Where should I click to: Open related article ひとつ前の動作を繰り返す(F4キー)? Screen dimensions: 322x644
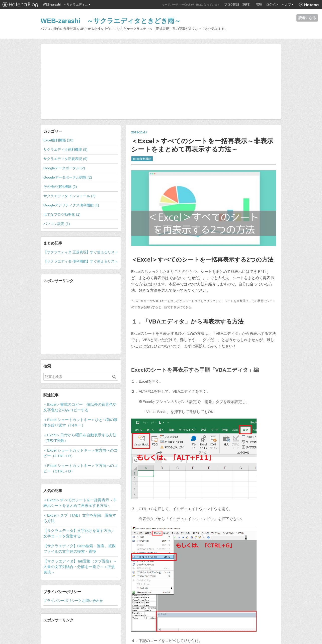click(80, 423)
